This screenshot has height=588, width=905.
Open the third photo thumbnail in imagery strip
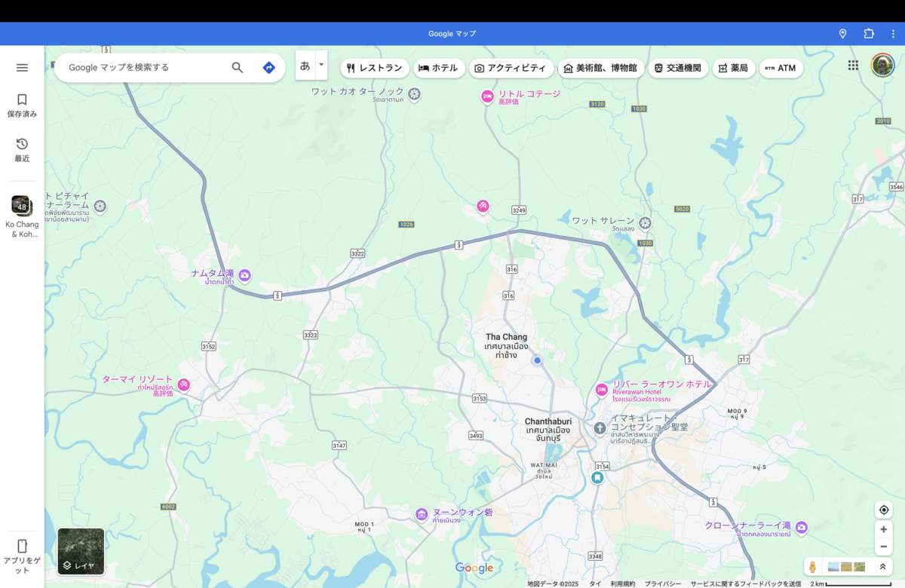[x=859, y=566]
